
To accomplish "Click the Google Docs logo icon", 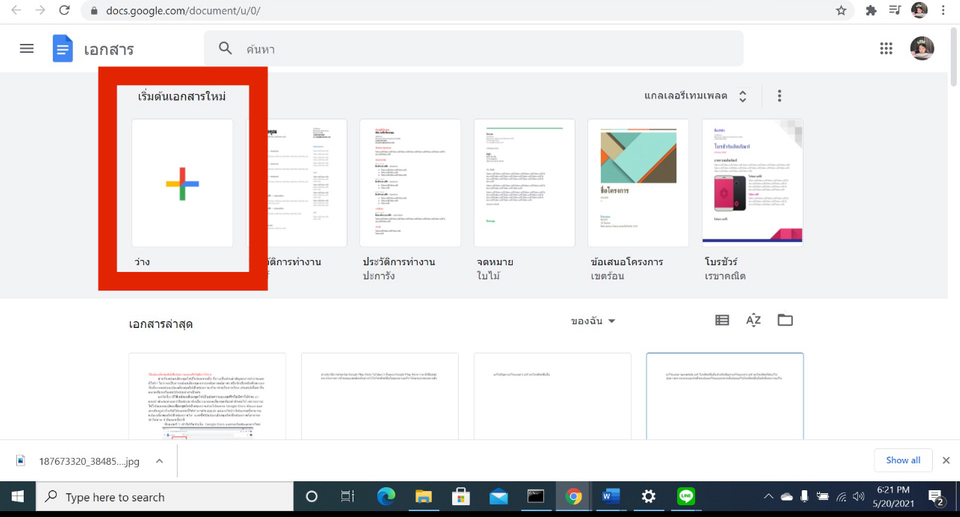I will point(62,48).
